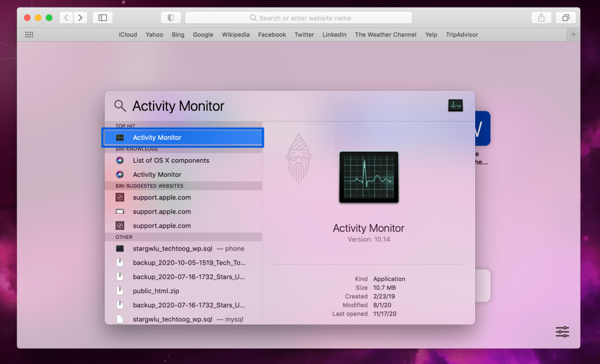Viewport: 600px width, 364px height.
Task: Click Activity Monitor icon beside search field
Action: coord(455,105)
